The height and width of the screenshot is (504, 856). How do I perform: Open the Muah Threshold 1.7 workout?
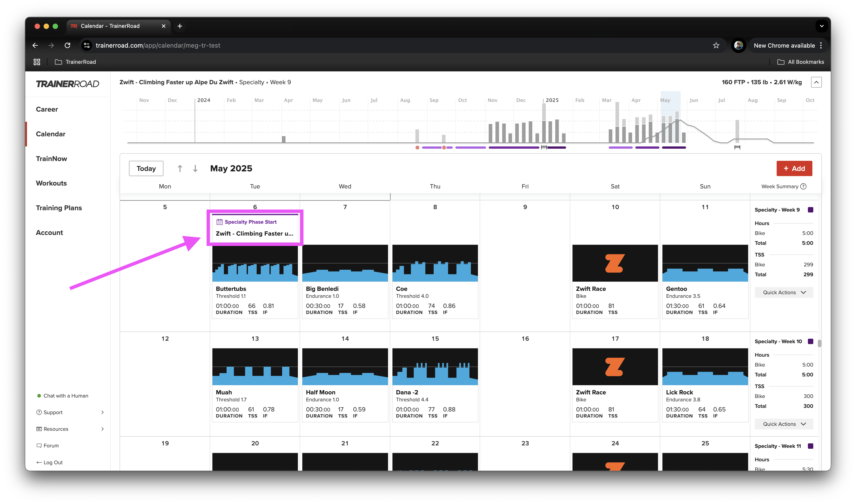(255, 385)
